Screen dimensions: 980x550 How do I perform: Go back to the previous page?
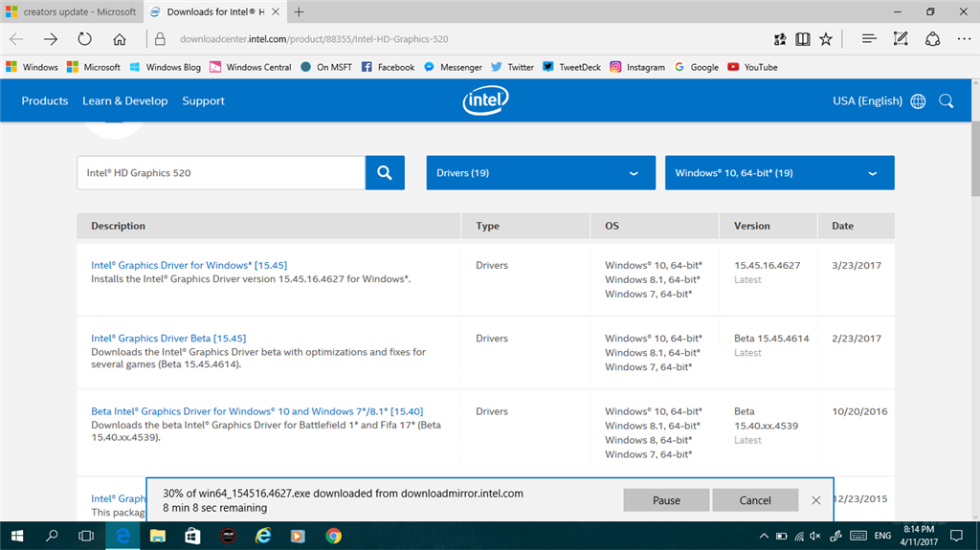(x=16, y=39)
